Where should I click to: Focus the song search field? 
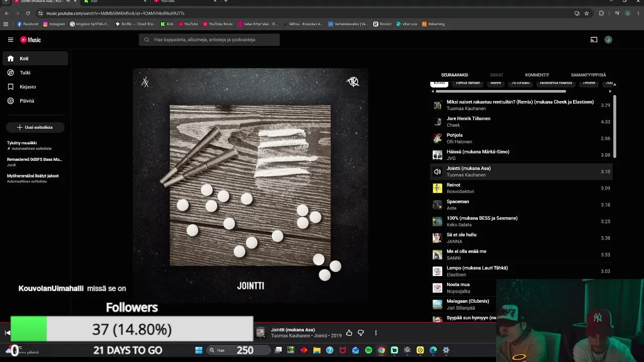[209, 40]
